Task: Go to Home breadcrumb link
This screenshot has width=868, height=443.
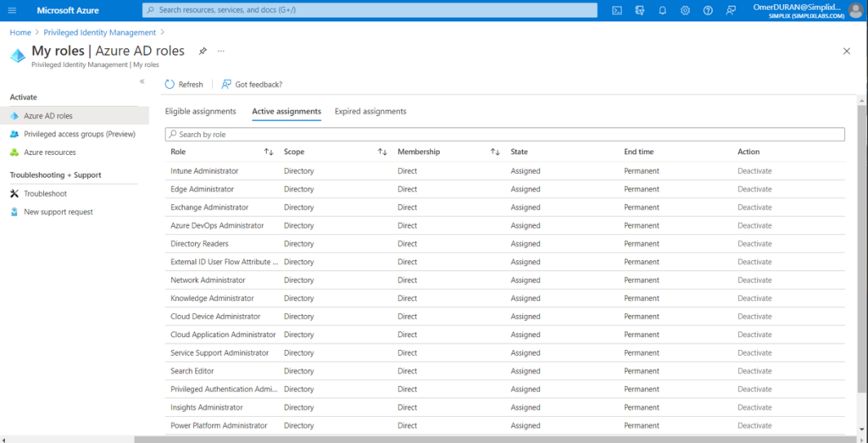Action: (x=20, y=33)
